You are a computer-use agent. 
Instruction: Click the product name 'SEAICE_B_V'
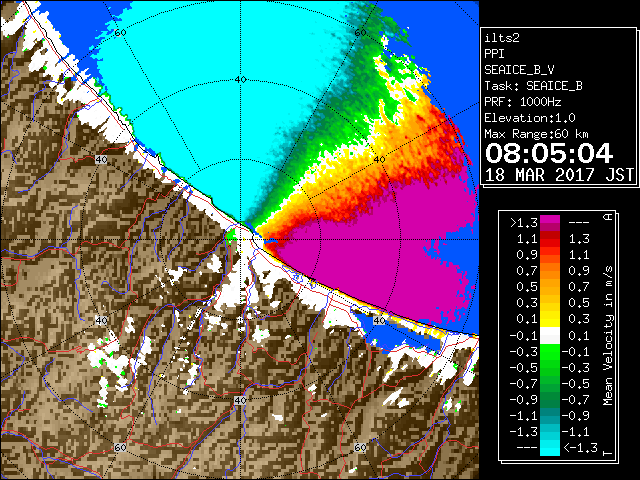tap(519, 70)
